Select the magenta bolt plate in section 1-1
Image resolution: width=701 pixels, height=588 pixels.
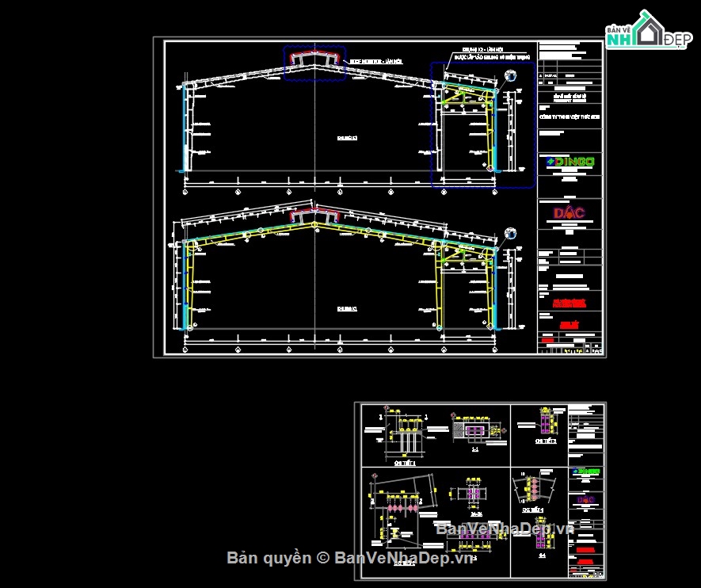(x=474, y=431)
